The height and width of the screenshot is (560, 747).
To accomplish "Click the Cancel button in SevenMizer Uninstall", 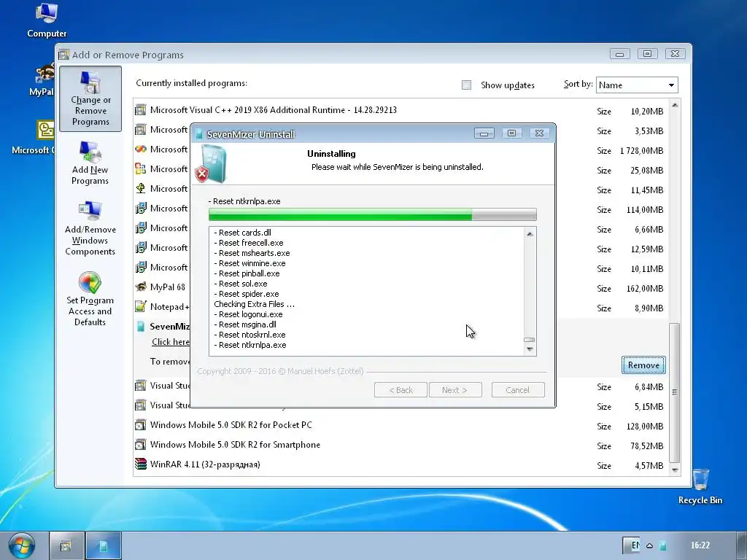I will (517, 390).
